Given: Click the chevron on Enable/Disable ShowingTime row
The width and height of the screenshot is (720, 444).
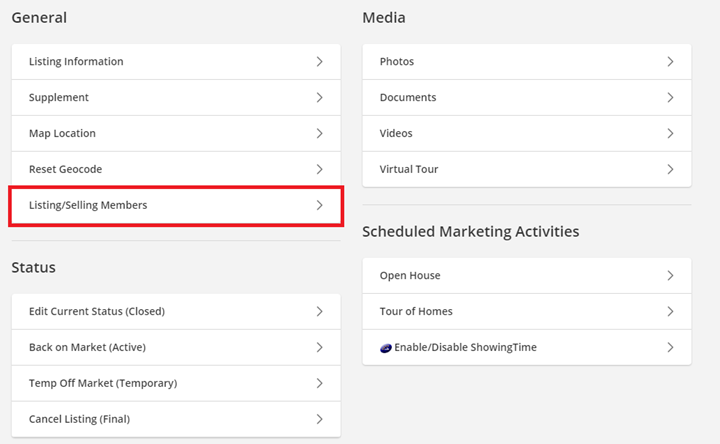Looking at the screenshot, I should [x=670, y=347].
